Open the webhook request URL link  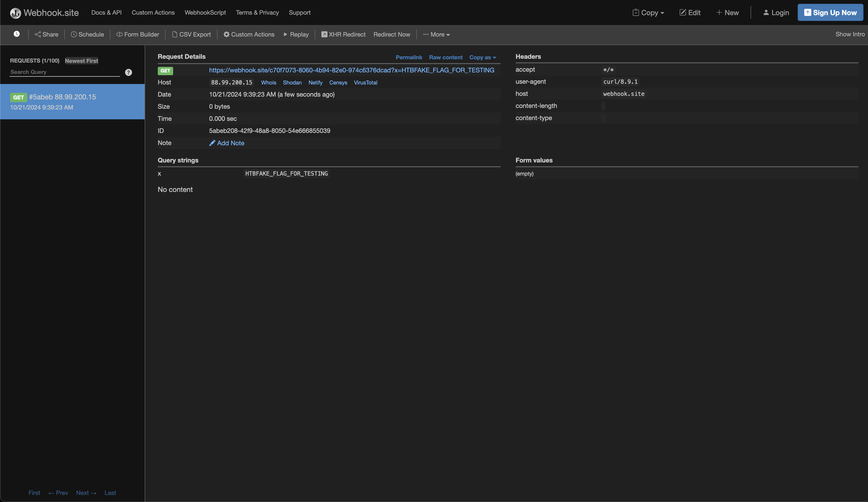coord(352,70)
